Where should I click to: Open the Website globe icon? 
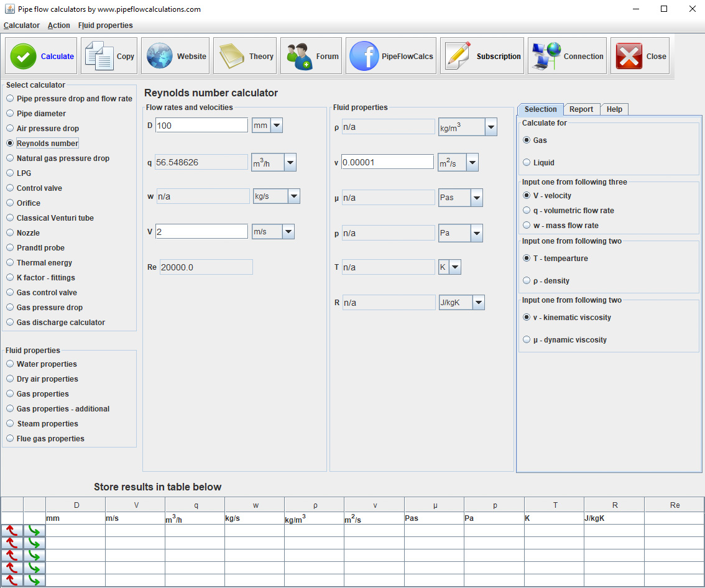[x=160, y=56]
